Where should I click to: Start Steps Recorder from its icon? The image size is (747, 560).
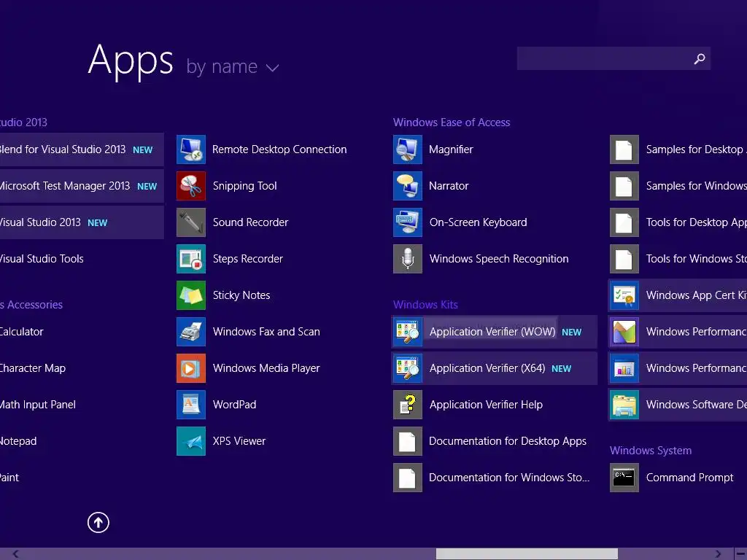click(x=191, y=259)
